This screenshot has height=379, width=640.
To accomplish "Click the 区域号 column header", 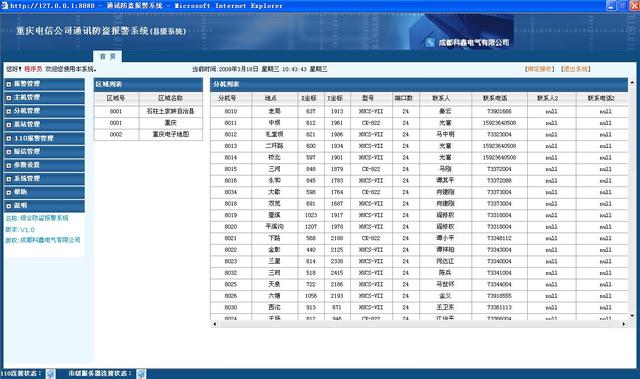I will (116, 98).
